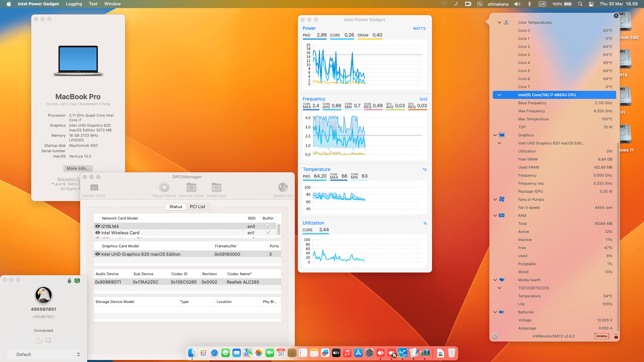Screen dimensions: 644x362
Task: Select the Extract DSDT tool
Action: (94, 188)
